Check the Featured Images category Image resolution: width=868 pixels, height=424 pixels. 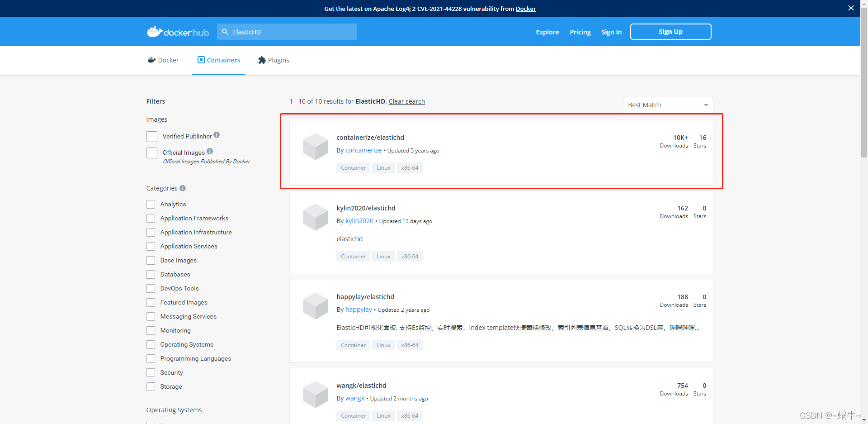tap(151, 303)
